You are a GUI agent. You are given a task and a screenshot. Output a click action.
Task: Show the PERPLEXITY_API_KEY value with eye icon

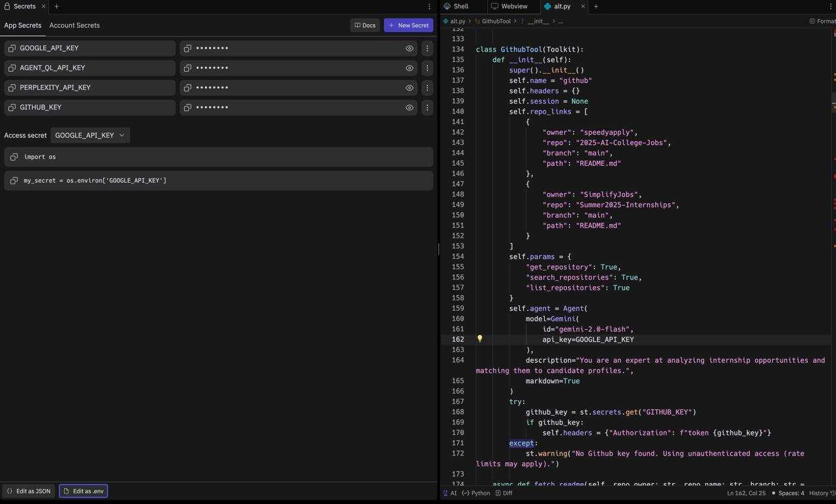click(410, 87)
